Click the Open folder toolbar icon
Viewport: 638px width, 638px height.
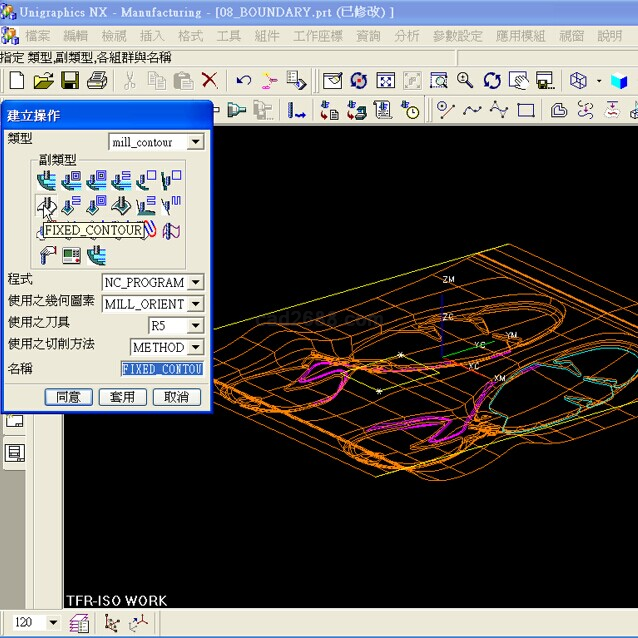click(43, 81)
